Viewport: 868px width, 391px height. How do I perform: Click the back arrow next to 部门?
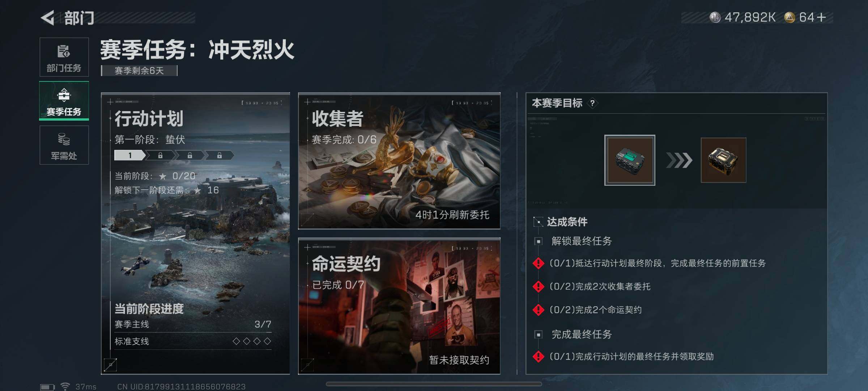pyautogui.click(x=47, y=18)
